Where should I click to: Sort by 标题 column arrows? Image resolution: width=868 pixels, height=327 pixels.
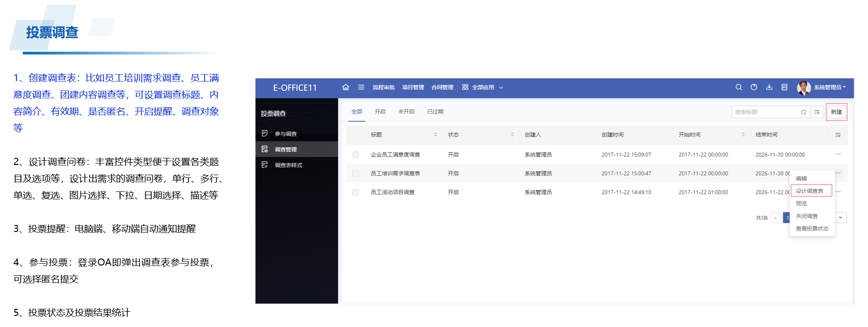point(435,135)
